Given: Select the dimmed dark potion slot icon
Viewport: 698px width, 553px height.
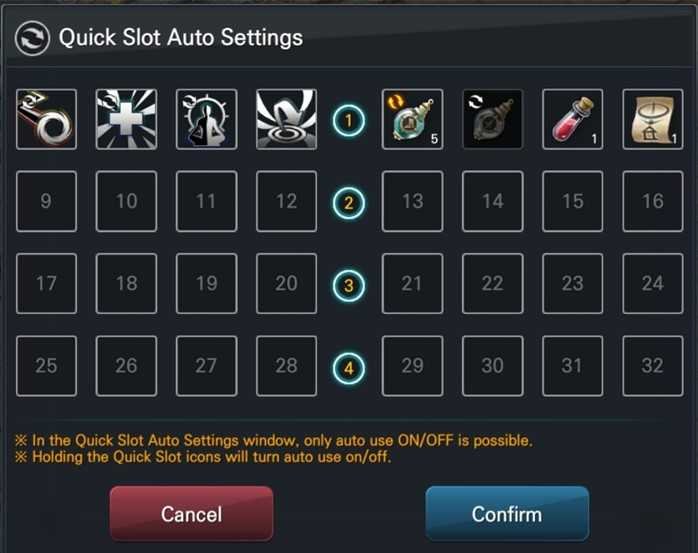Looking at the screenshot, I should (x=492, y=119).
